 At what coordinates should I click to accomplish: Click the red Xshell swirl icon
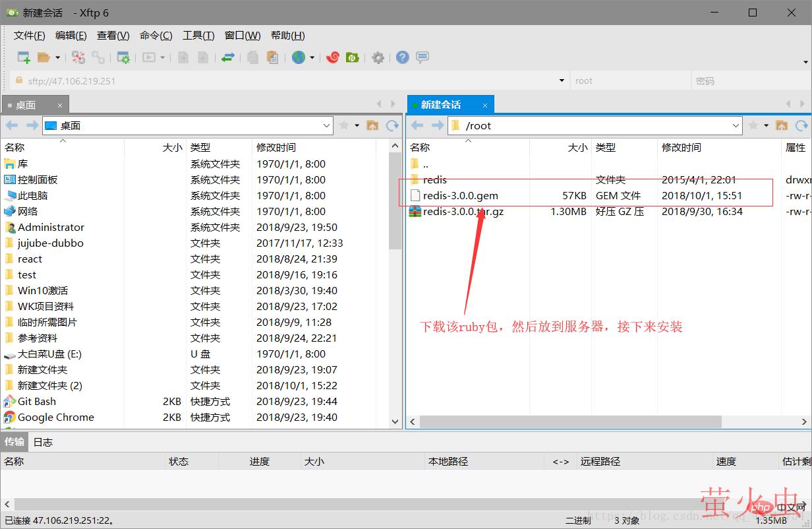point(333,57)
